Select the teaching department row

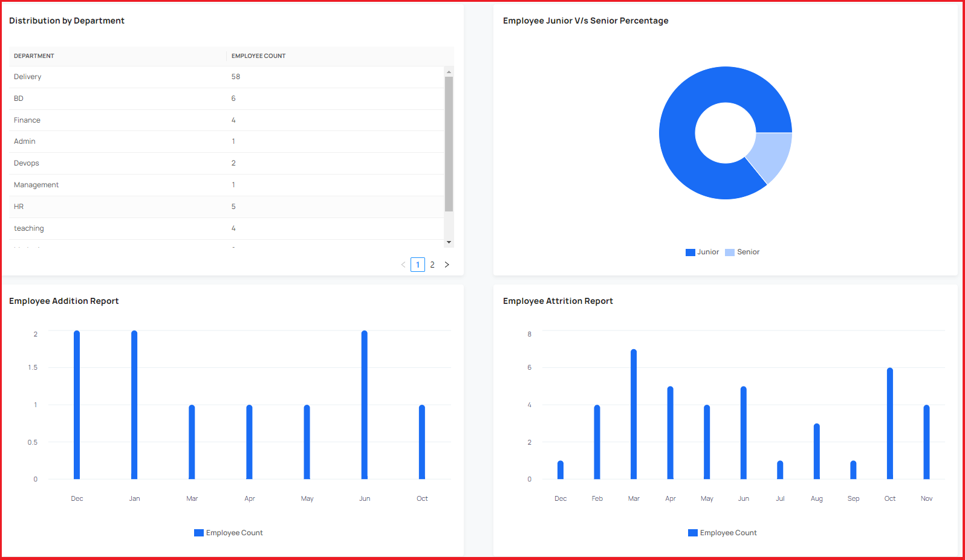227,228
